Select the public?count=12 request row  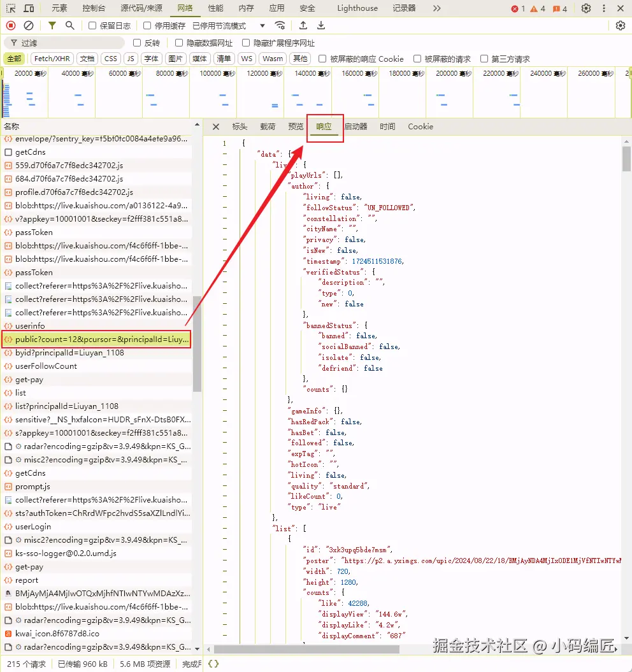pos(96,339)
